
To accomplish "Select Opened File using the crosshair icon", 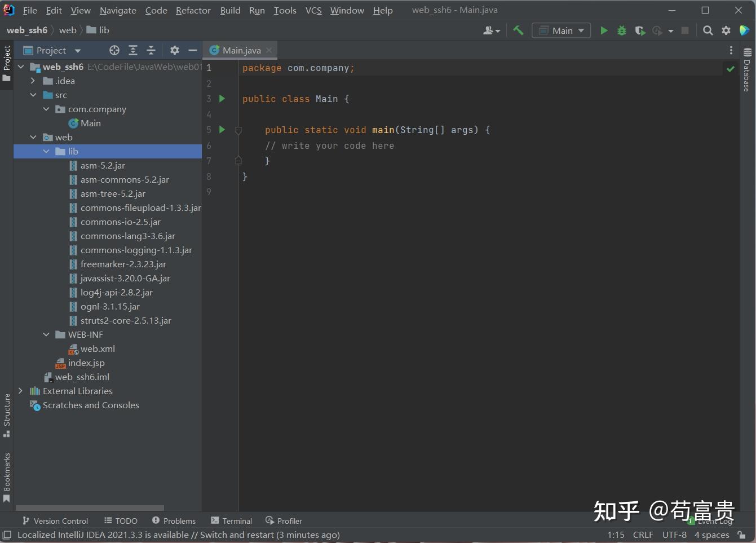I will (114, 50).
